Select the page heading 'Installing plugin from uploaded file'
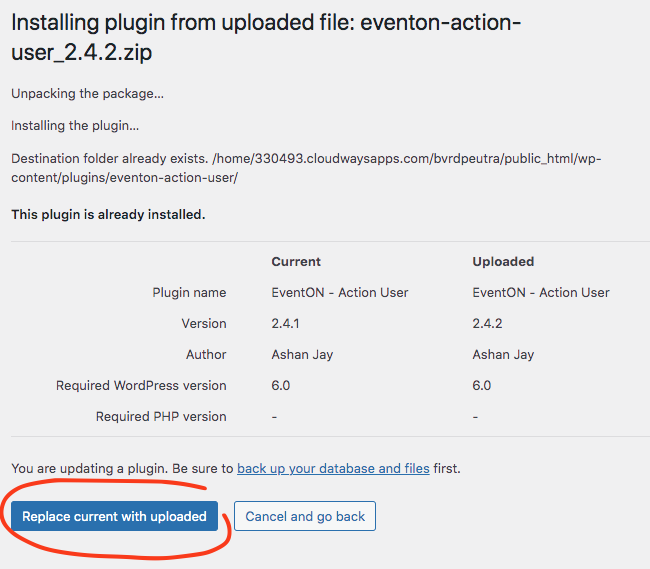The width and height of the screenshot is (650, 569). click(x=266, y=37)
